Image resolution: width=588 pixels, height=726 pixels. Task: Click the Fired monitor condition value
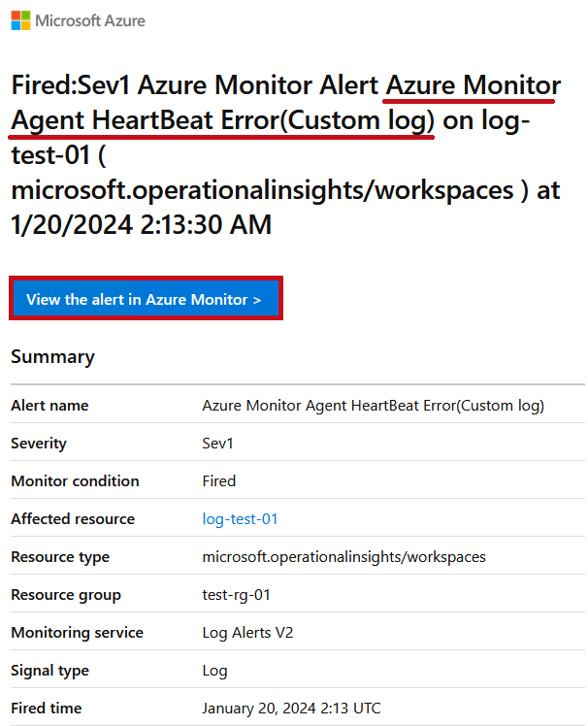click(x=219, y=481)
